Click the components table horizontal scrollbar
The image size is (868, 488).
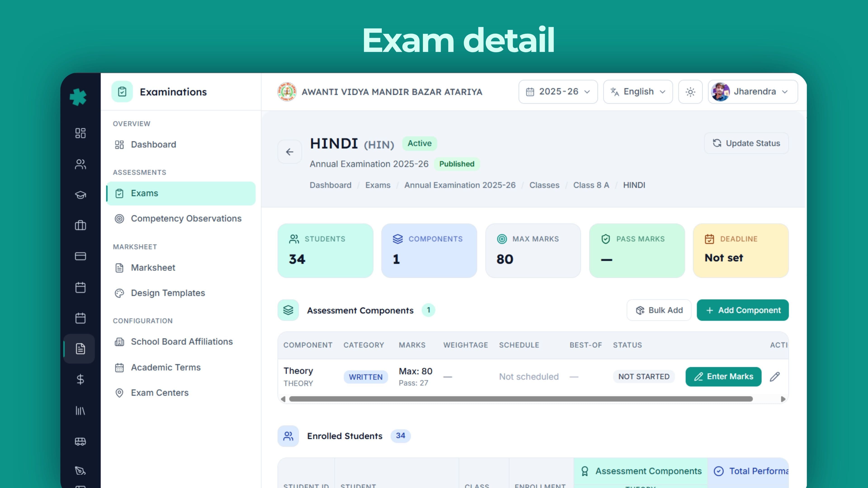[521, 399]
